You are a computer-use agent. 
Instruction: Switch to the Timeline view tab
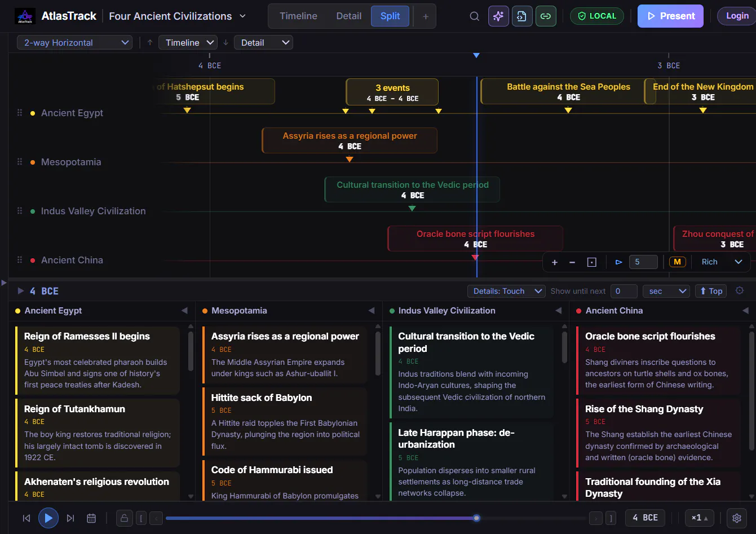coord(298,16)
